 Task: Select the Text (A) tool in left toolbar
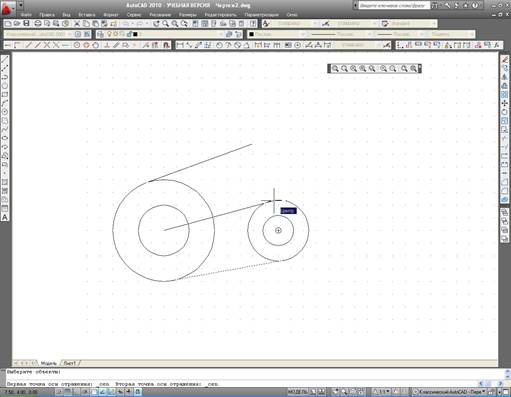(5, 217)
